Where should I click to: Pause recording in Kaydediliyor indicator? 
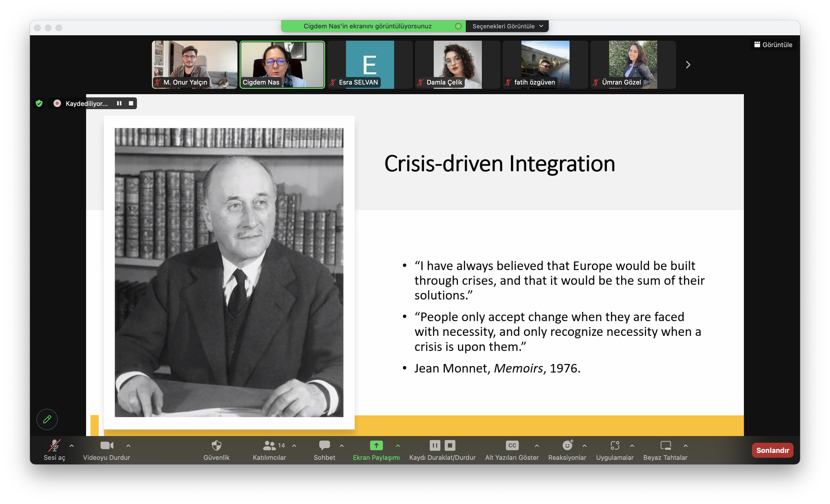(119, 104)
